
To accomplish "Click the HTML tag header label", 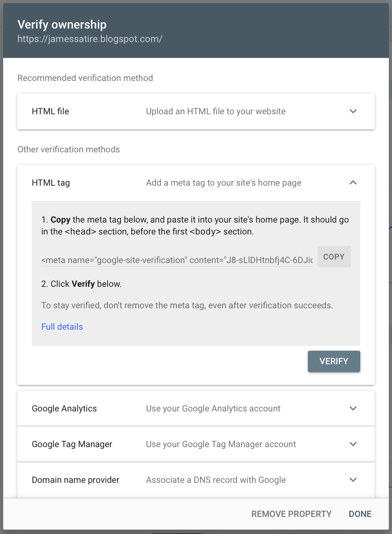I will pyautogui.click(x=51, y=183).
